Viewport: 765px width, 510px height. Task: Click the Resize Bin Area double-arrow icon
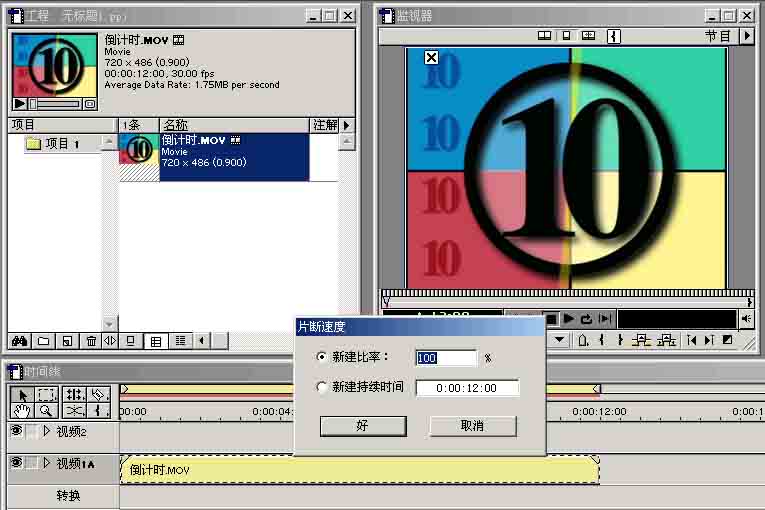point(110,341)
